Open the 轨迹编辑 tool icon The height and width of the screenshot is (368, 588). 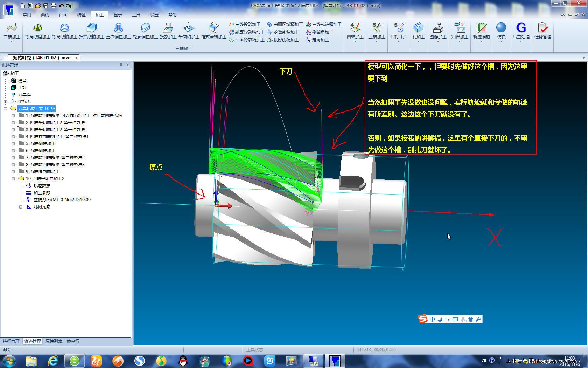(481, 28)
